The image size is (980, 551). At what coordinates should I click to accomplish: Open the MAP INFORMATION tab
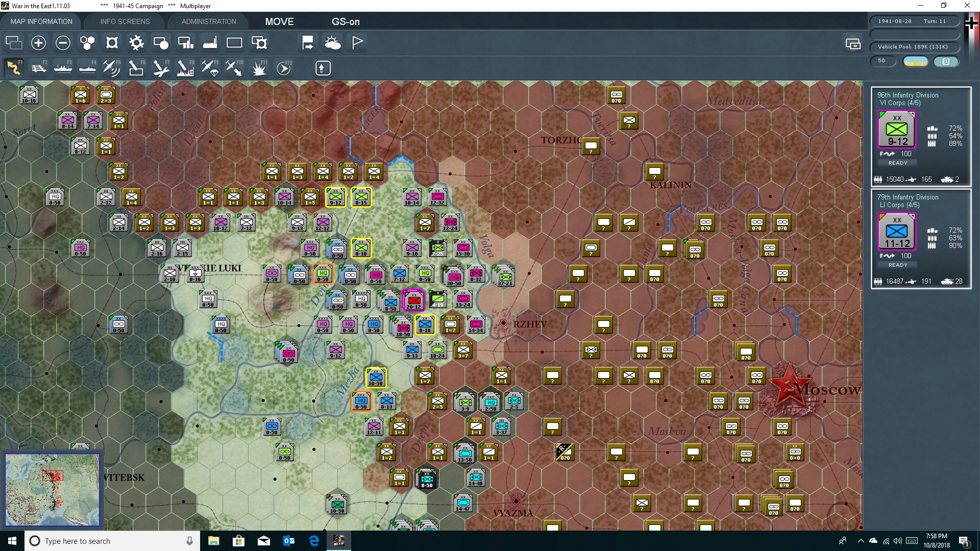(x=41, y=21)
